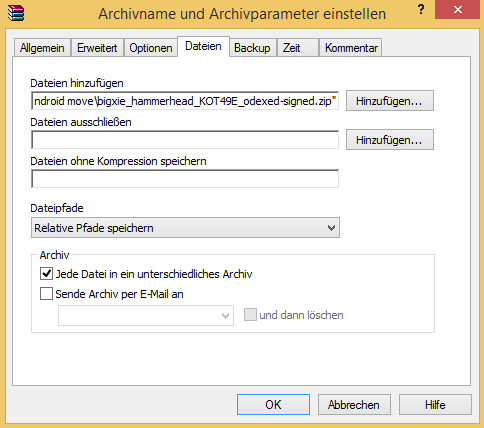This screenshot has height=428, width=484.
Task: Switch to the Allgemein tab
Action: (42, 48)
